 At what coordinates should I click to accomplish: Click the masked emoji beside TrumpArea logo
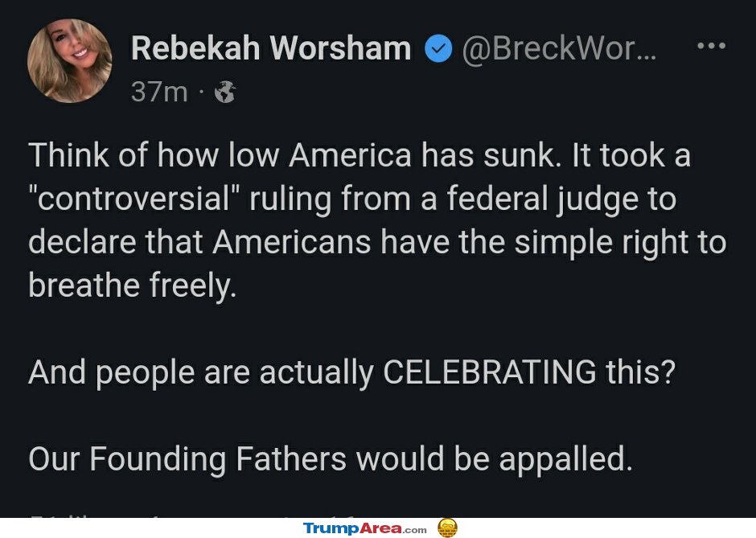pyautogui.click(x=447, y=528)
